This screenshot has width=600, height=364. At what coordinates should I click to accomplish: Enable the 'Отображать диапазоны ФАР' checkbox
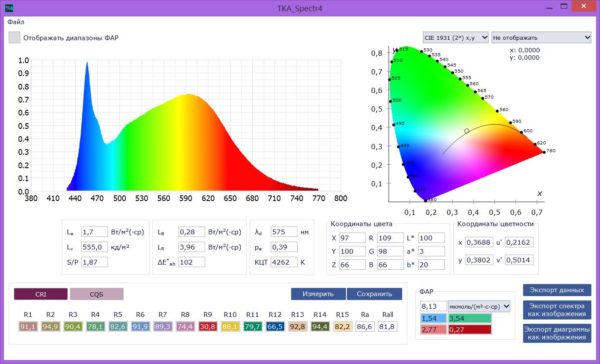tap(15, 38)
